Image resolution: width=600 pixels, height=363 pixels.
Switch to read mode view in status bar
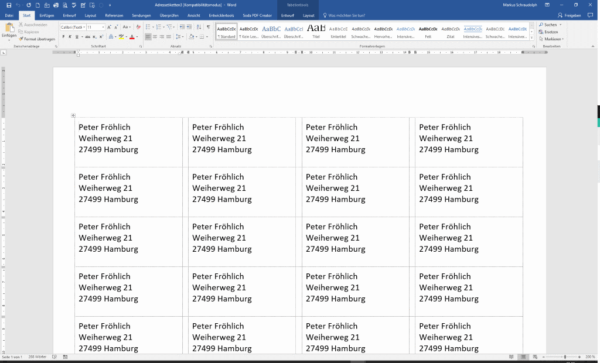(x=511, y=356)
